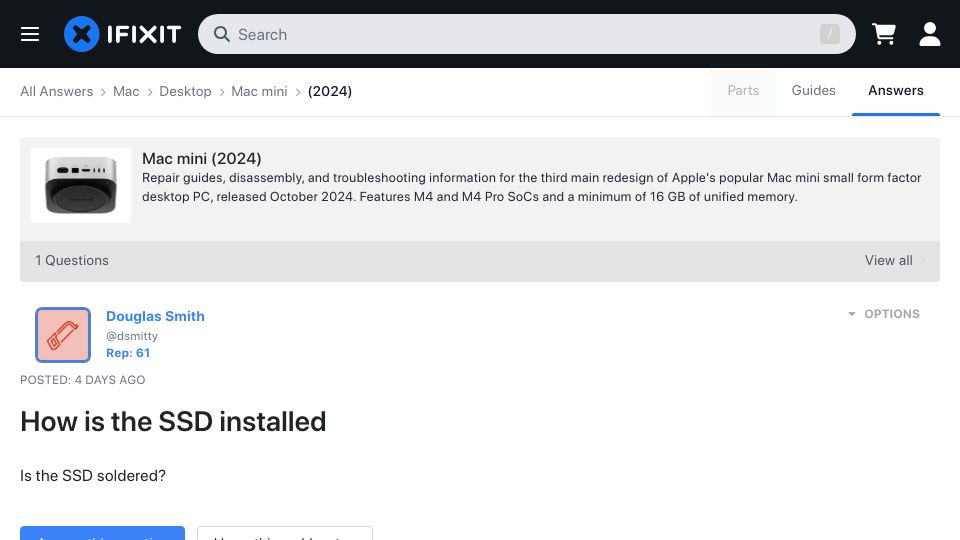Open the Mac mini (2024) title
Screen dimensions: 960x540
(x=201, y=159)
